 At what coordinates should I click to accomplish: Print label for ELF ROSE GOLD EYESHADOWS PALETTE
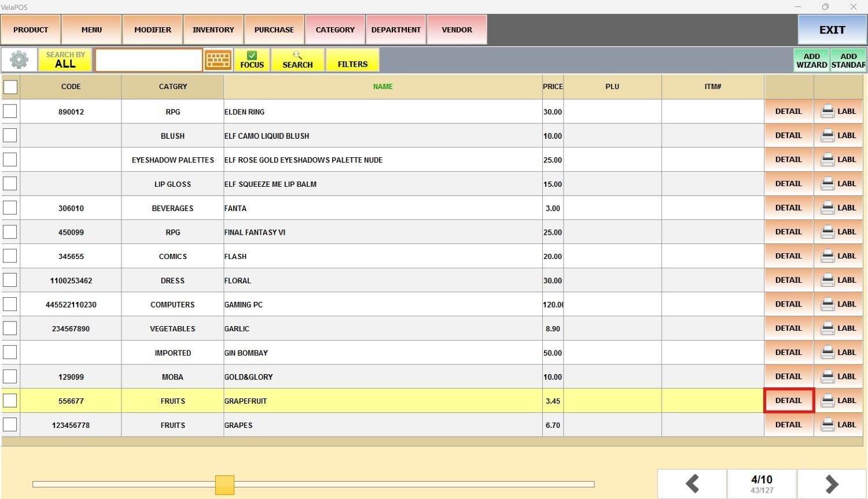(838, 160)
